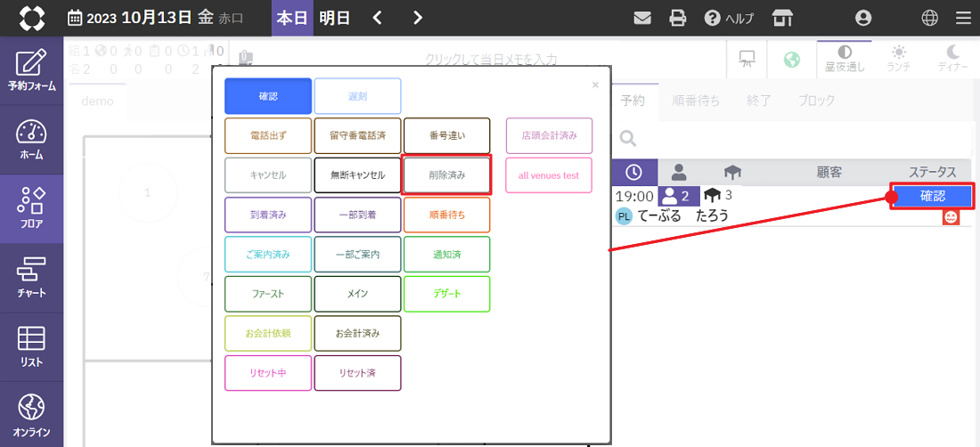Select 無断キャンセル status button
Image resolution: width=980 pixels, height=447 pixels.
357,175
